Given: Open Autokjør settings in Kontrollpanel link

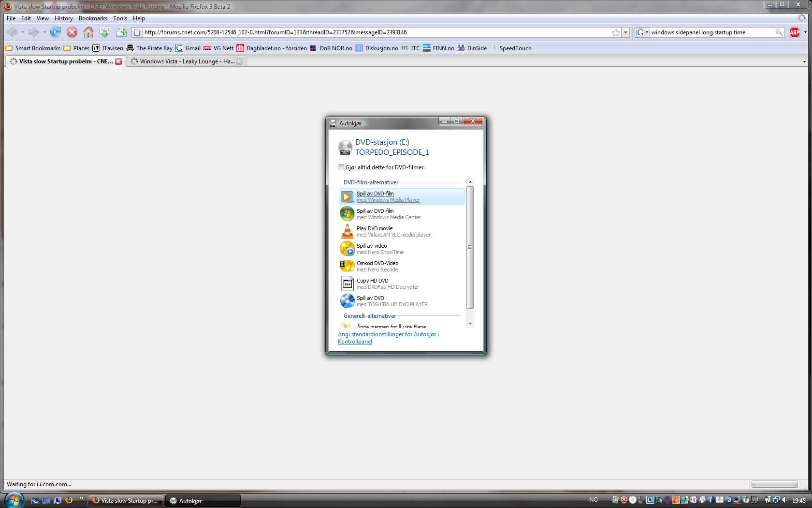Looking at the screenshot, I should coord(388,338).
